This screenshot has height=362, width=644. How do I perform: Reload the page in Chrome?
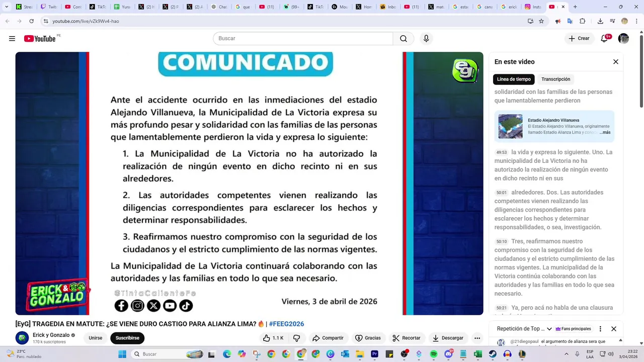31,21
